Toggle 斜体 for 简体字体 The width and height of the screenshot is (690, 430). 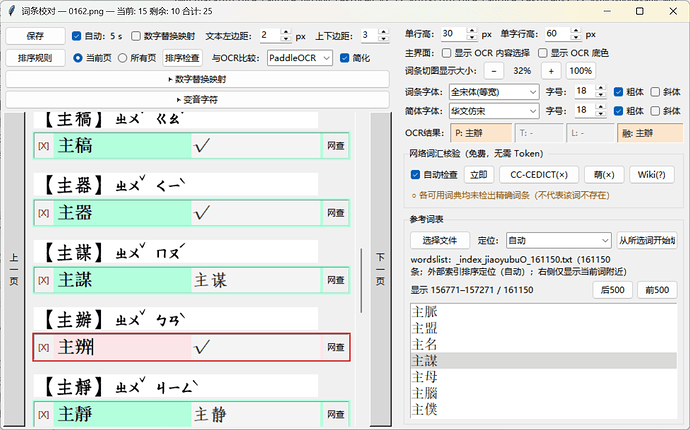(x=655, y=111)
